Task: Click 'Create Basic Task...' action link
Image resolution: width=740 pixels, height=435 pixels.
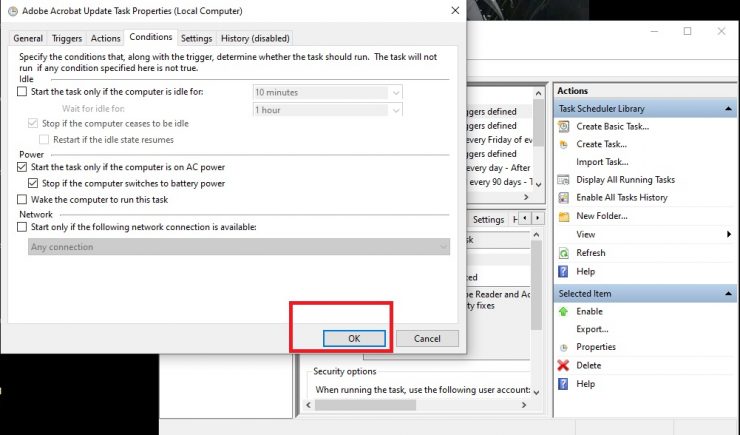Action: [x=613, y=126]
